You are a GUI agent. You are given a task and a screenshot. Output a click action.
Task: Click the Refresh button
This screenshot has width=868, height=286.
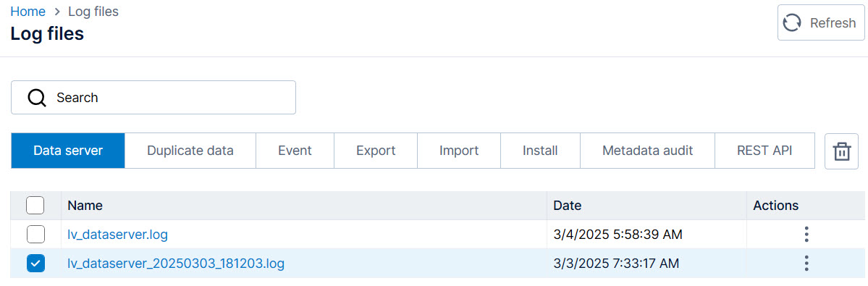coord(821,22)
